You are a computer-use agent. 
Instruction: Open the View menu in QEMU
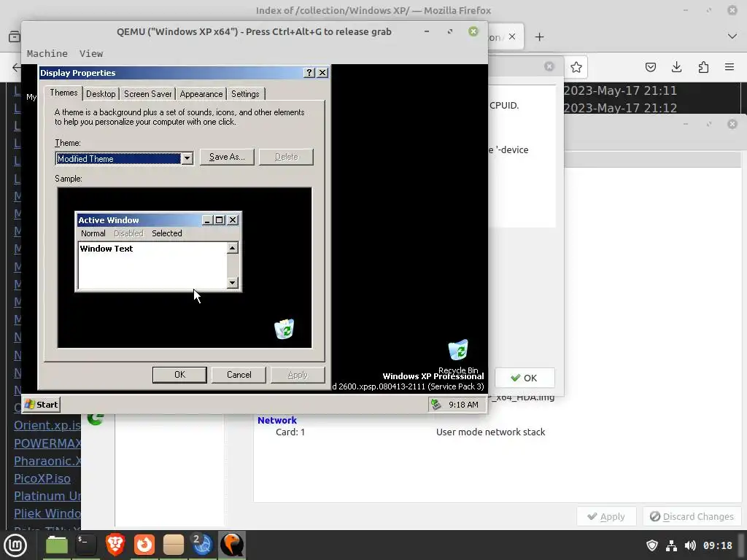91,53
